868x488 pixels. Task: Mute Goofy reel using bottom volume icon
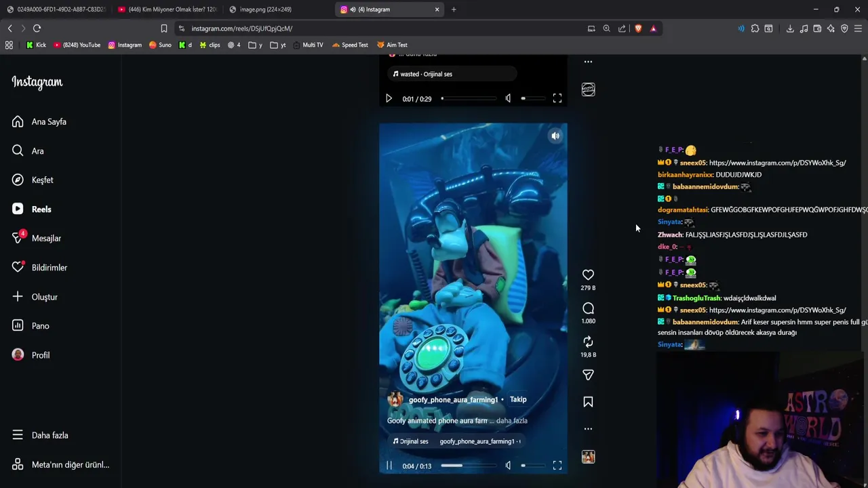508,466
